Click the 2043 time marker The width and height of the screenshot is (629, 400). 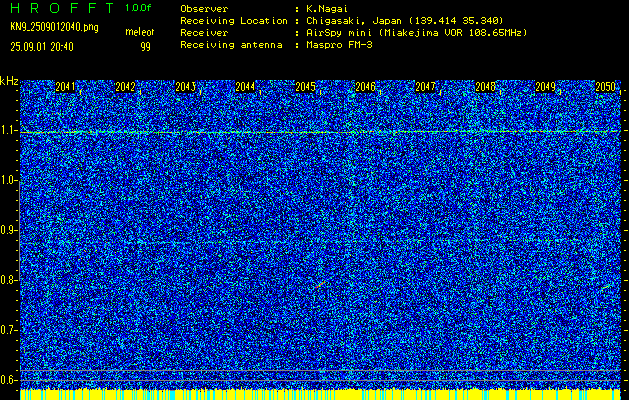[x=185, y=87]
